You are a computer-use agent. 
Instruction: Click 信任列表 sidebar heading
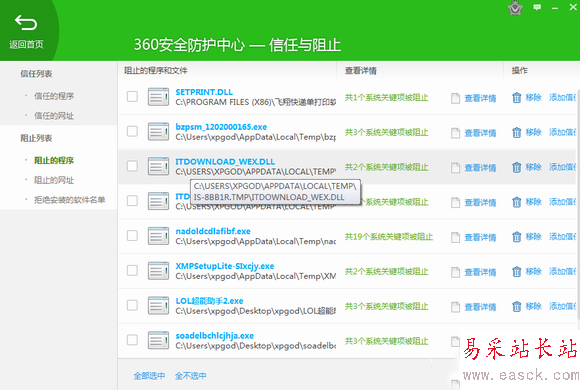36,74
